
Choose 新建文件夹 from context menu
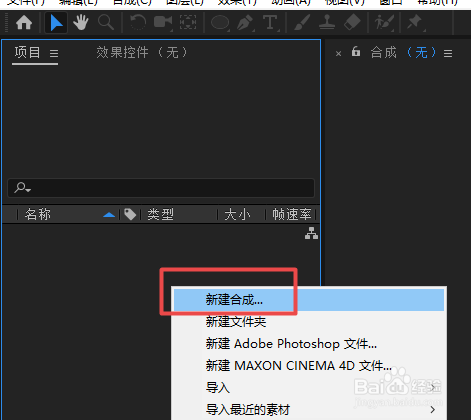(x=309, y=322)
